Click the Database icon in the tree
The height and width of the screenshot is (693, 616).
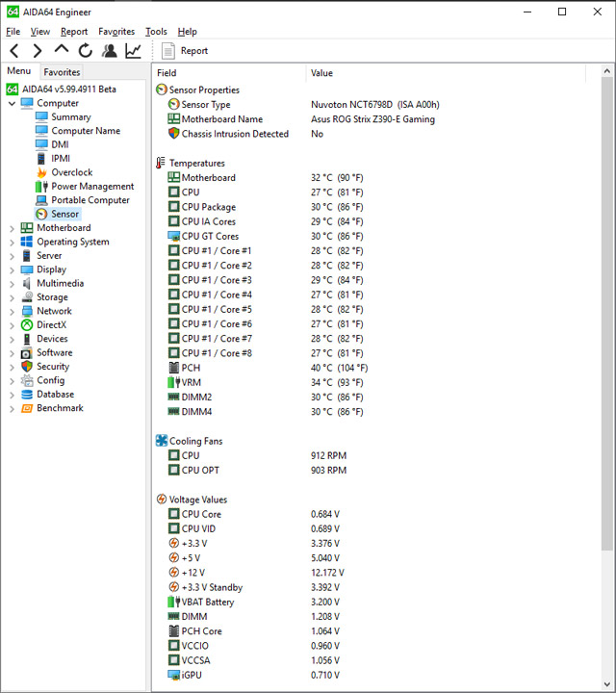click(27, 395)
